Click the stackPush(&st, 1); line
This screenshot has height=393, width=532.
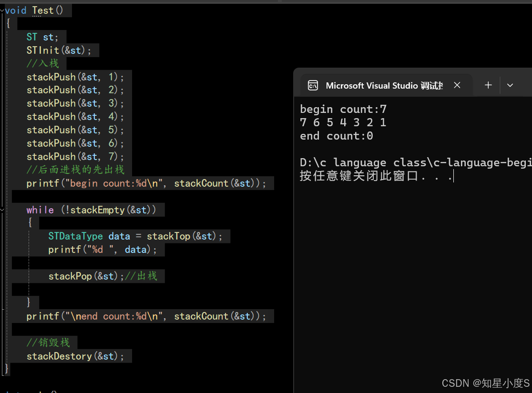pyautogui.click(x=75, y=77)
